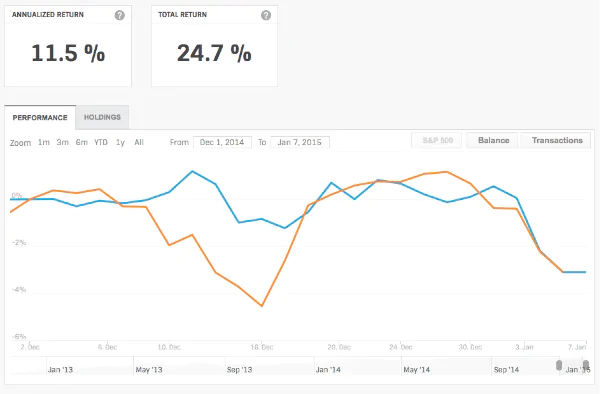Toggle the Balance series button
600x394 pixels.
(494, 140)
